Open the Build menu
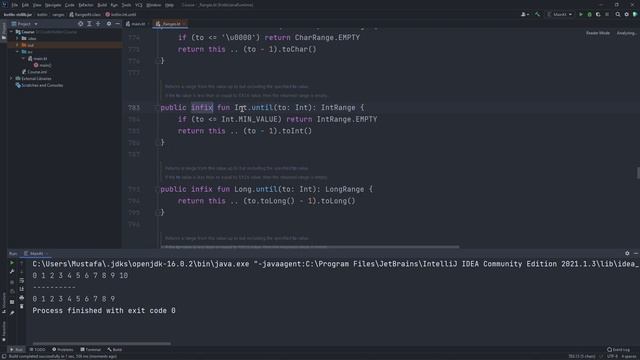This screenshot has height=360, width=640. pyautogui.click(x=102, y=5)
